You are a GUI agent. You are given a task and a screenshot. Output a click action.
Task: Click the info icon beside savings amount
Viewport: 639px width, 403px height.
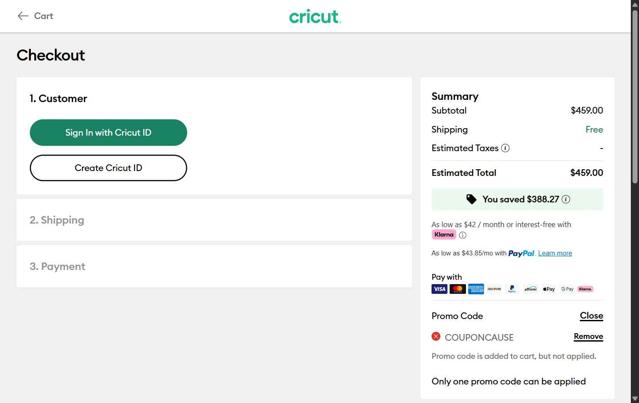[x=566, y=199]
